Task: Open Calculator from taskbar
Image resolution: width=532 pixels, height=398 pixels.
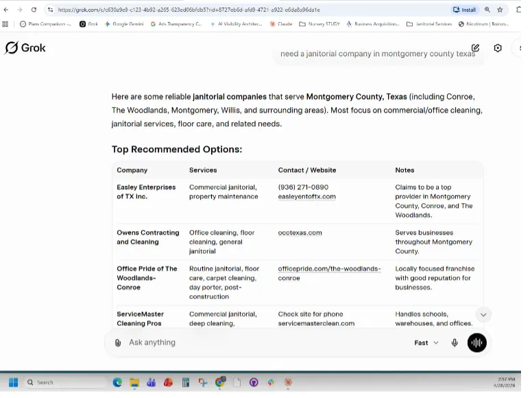Action: point(186,383)
